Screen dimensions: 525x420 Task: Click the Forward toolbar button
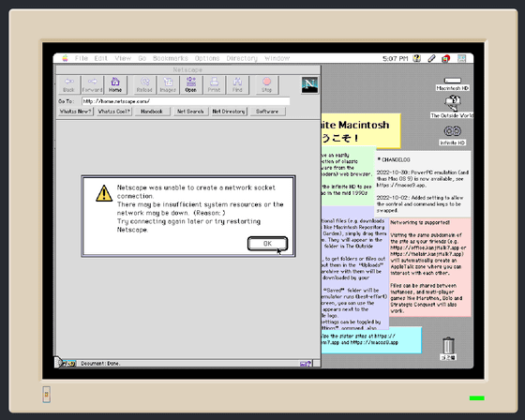pos(93,84)
